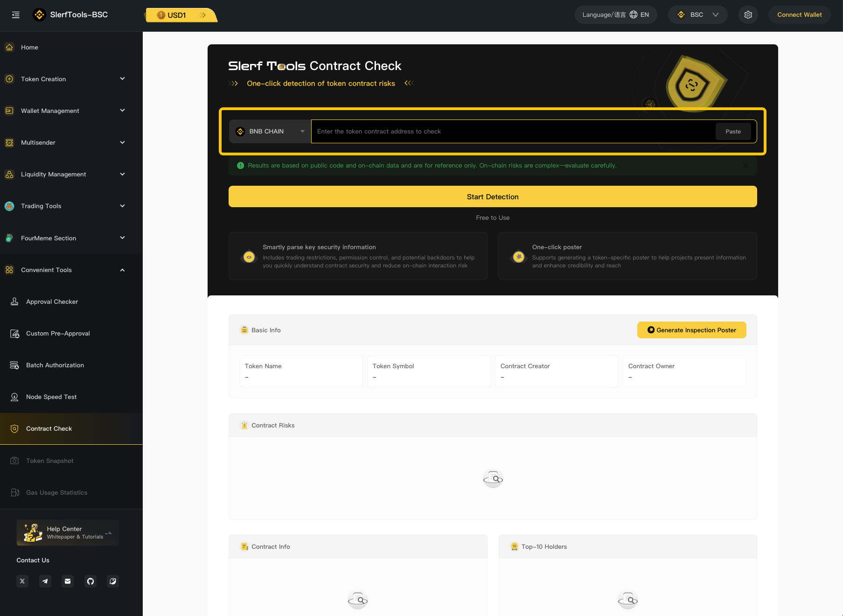Open settings via the gear icon
This screenshot has width=843, height=616.
[x=748, y=15]
